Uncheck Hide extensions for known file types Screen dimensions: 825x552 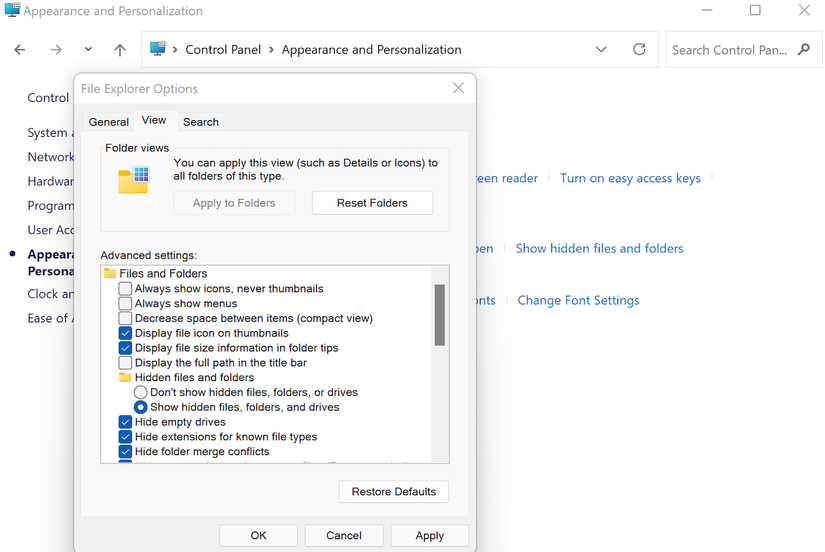coord(125,437)
